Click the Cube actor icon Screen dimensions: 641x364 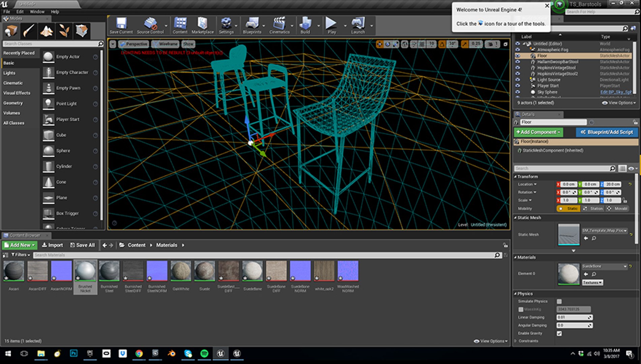click(49, 135)
